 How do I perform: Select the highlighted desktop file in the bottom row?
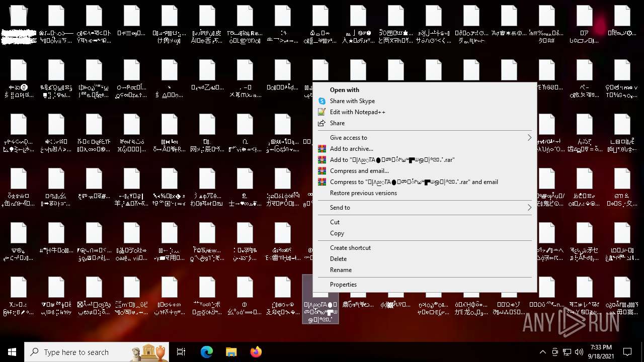click(320, 299)
